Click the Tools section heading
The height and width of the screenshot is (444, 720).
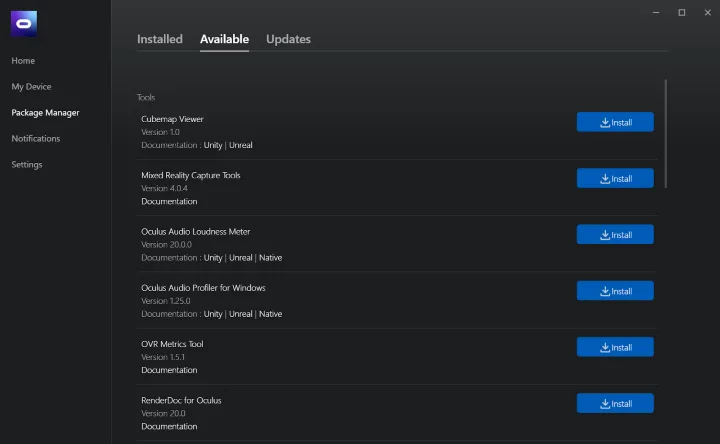pos(146,97)
